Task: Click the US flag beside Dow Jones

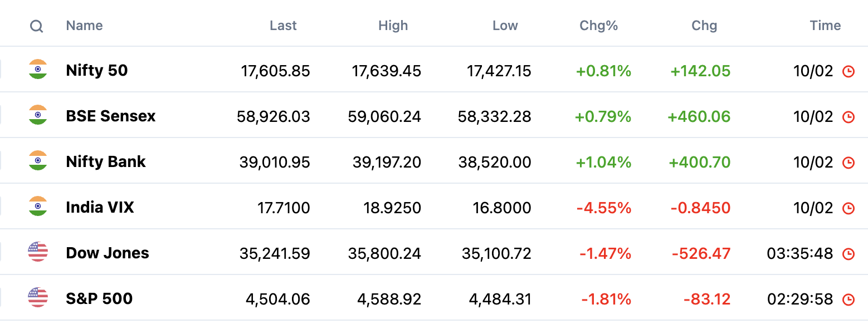Action: click(x=38, y=252)
